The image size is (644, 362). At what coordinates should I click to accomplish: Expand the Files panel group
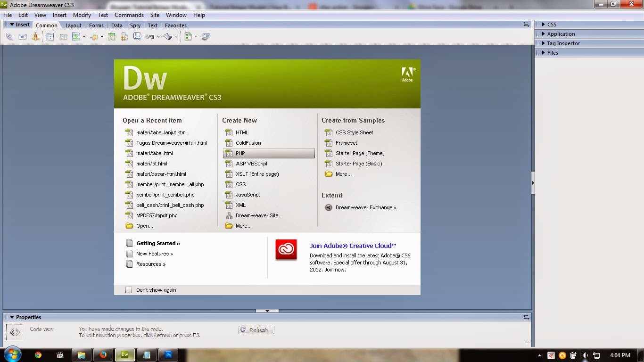click(544, 53)
